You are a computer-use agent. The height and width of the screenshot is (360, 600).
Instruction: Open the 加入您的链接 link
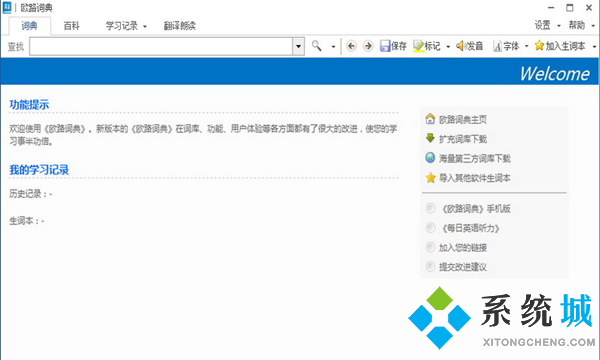463,248
